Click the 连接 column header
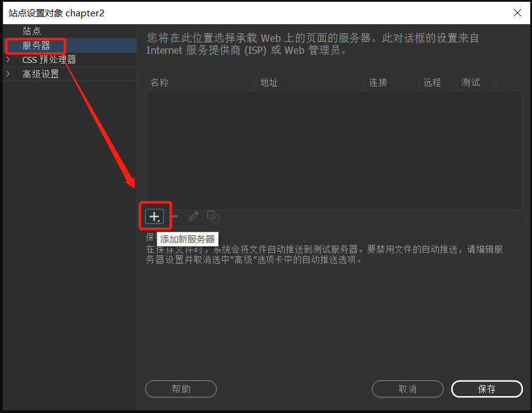The image size is (532, 413). pos(378,82)
